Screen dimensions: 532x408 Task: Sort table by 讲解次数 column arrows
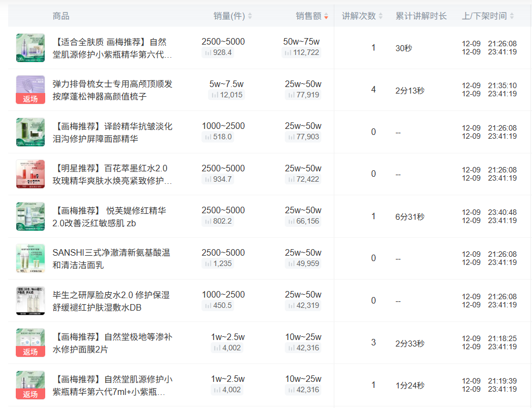pos(380,16)
